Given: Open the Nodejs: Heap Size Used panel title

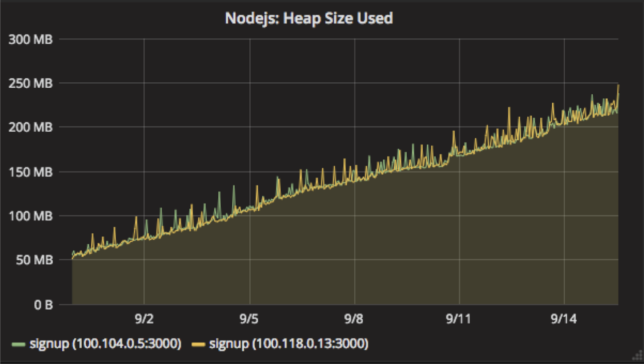Looking at the screenshot, I should (x=309, y=18).
